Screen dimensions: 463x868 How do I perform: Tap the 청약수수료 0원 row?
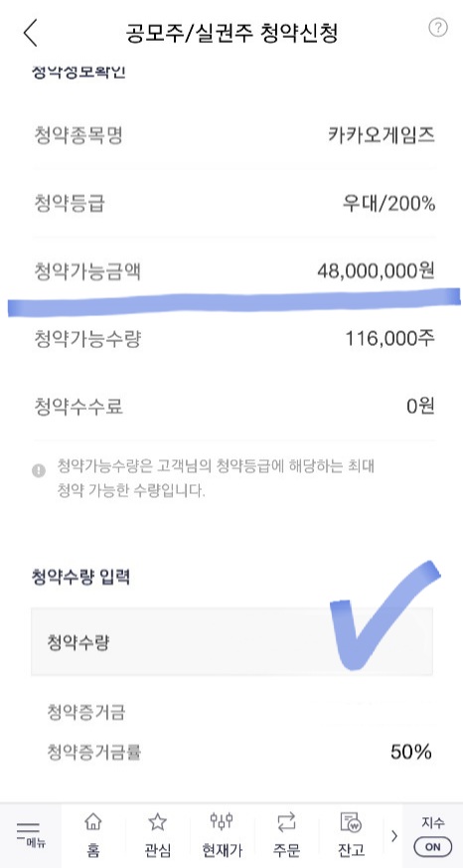pos(233,407)
